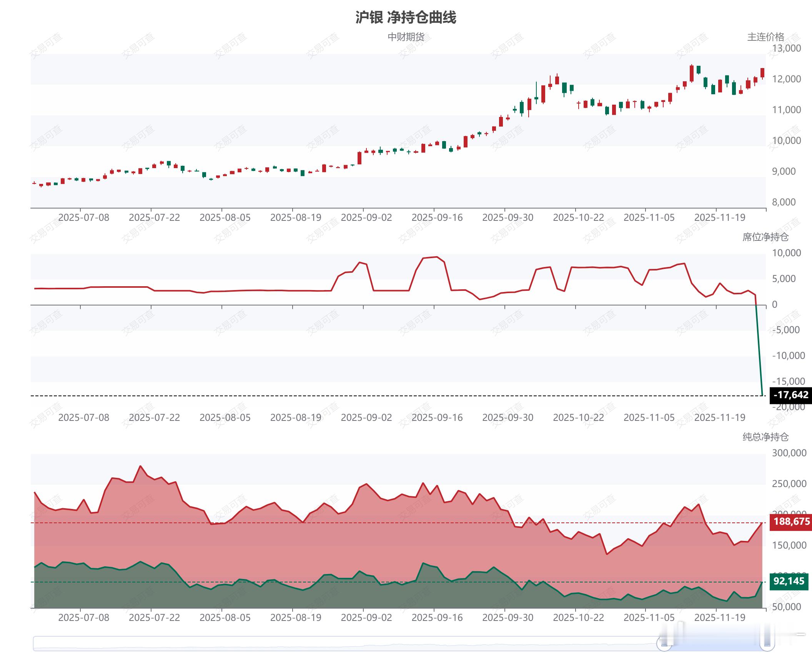
Task: Click the 席位净持仓 axis label
Action: point(765,237)
